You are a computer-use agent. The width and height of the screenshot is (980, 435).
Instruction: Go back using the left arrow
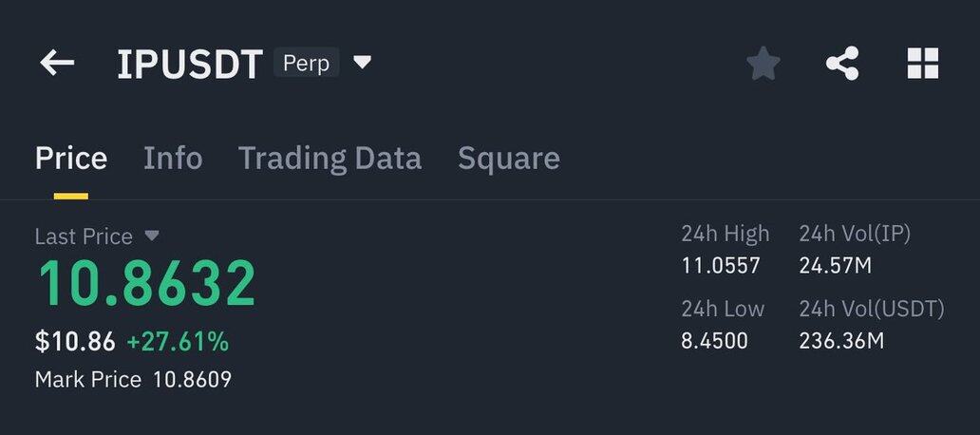pos(57,63)
